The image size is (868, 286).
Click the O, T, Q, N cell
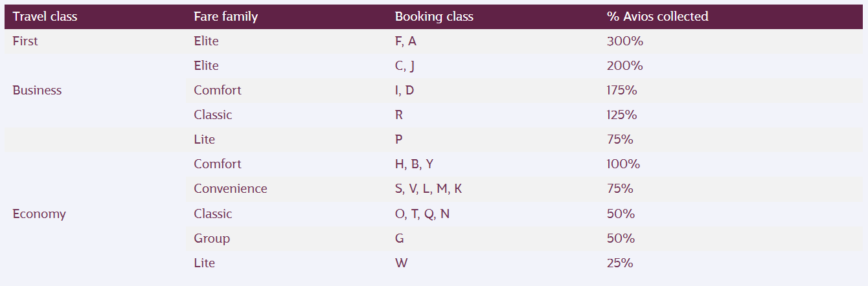422,214
